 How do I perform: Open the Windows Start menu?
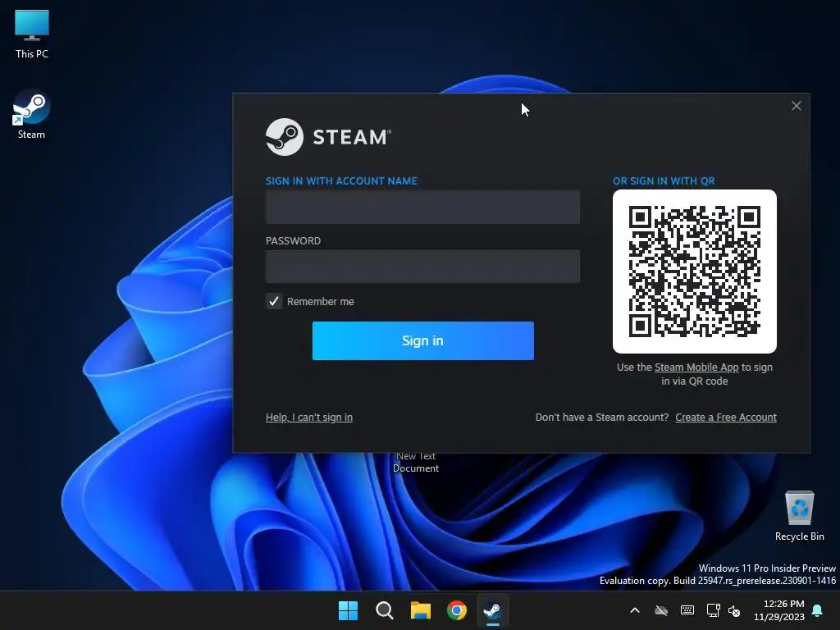tap(348, 610)
